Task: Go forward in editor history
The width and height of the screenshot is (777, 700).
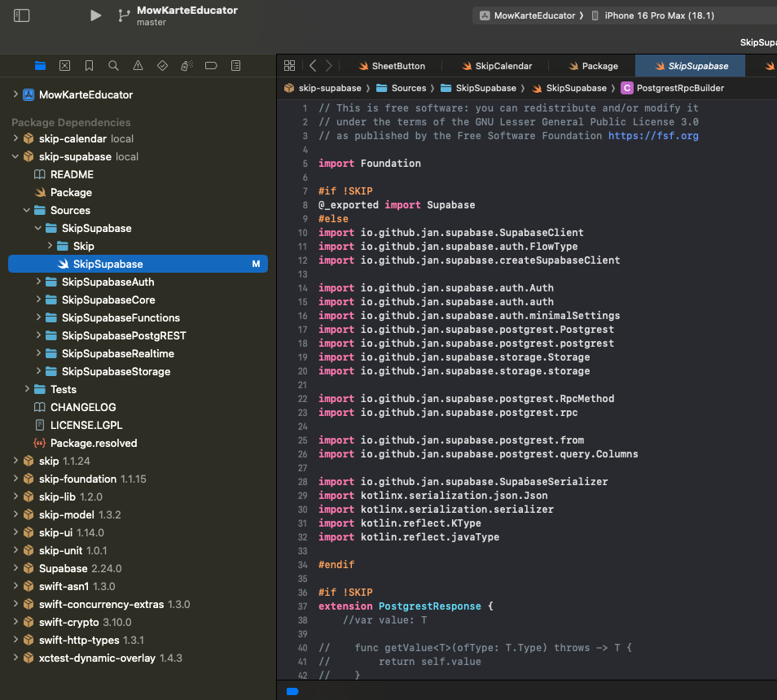Action: coord(328,65)
